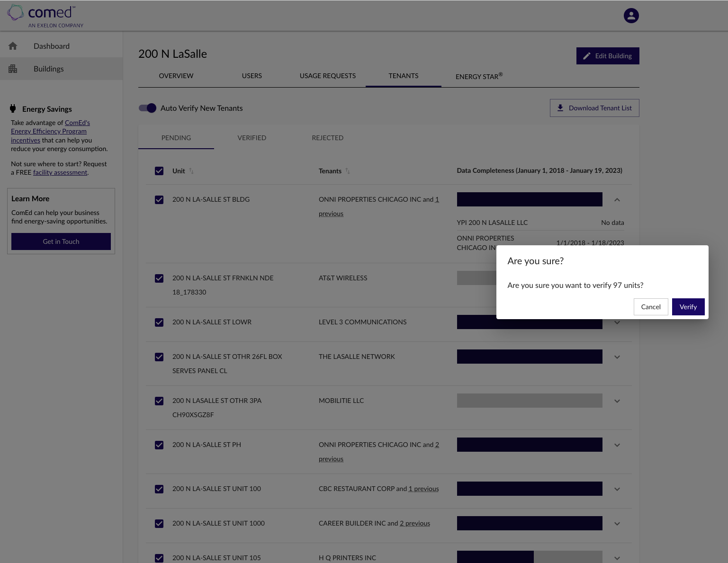Click the ComEd logo
Screen dimensions: 728x563
coord(45,16)
